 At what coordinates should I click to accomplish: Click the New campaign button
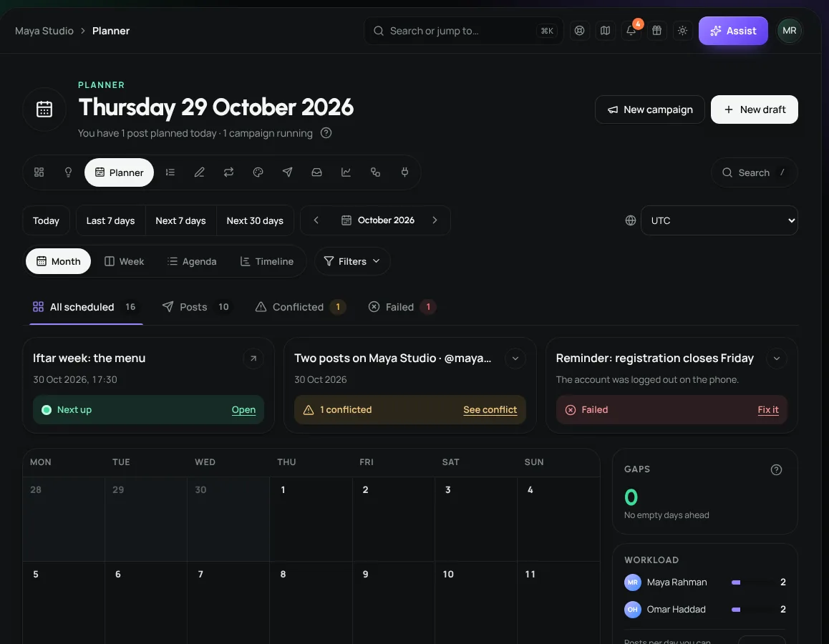click(x=650, y=109)
